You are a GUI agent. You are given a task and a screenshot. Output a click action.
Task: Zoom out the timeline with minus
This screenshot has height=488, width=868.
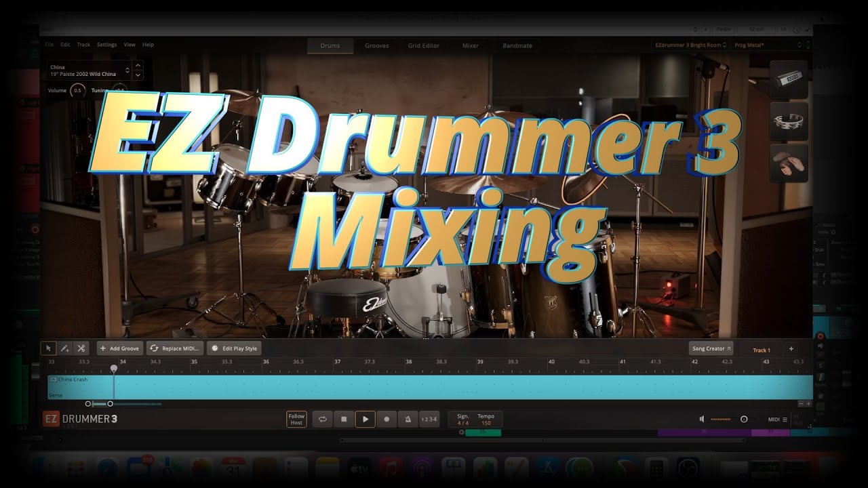coord(801,404)
